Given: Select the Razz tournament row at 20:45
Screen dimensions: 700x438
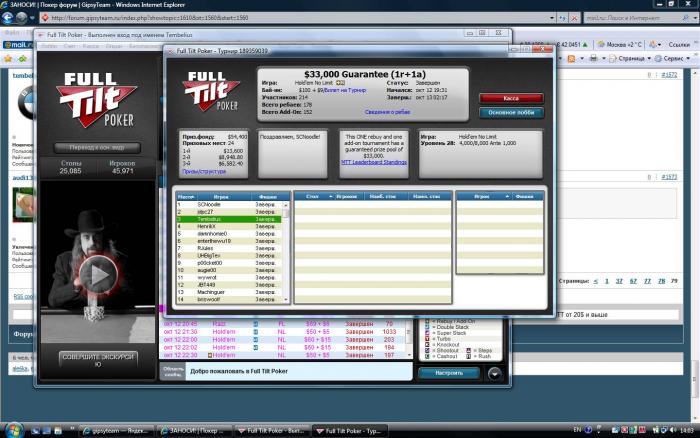Looking at the screenshot, I should point(283,324).
